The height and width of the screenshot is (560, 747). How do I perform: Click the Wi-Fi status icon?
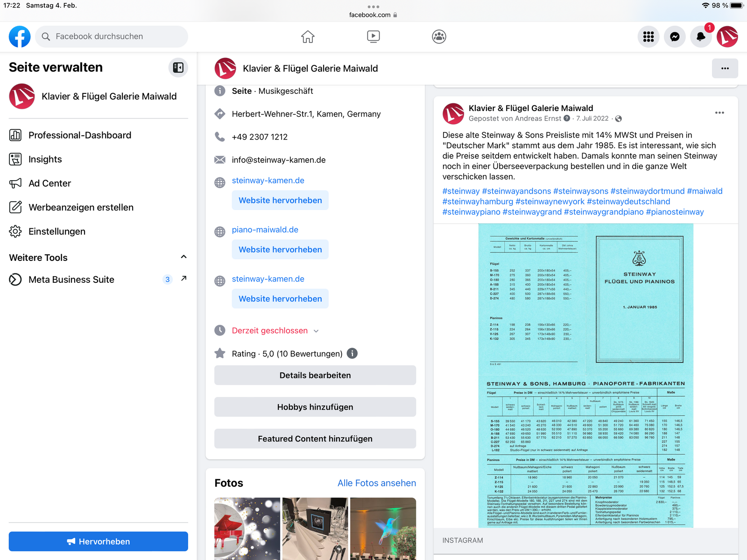705,6
